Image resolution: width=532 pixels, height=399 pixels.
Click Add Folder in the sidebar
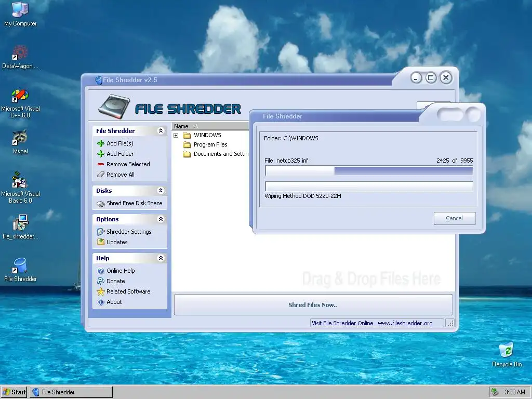coord(120,154)
